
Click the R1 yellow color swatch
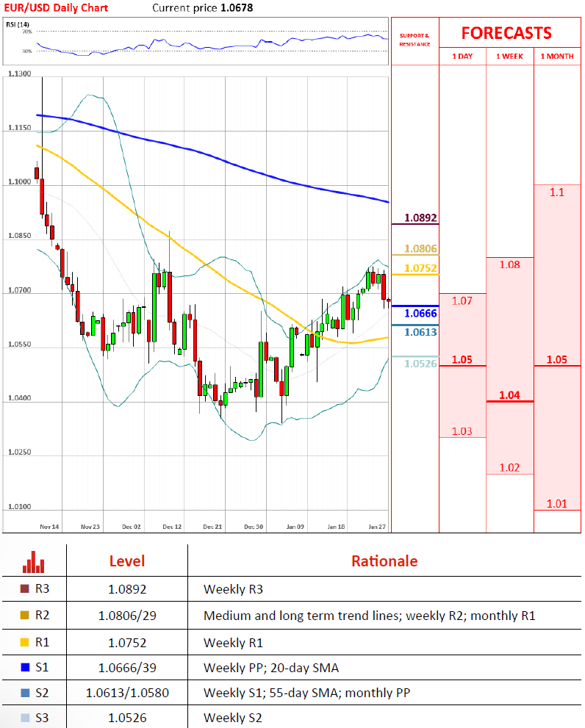(x=25, y=642)
